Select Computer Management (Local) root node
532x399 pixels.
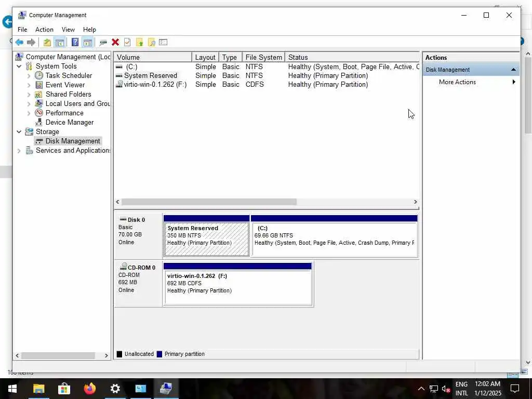(x=68, y=57)
